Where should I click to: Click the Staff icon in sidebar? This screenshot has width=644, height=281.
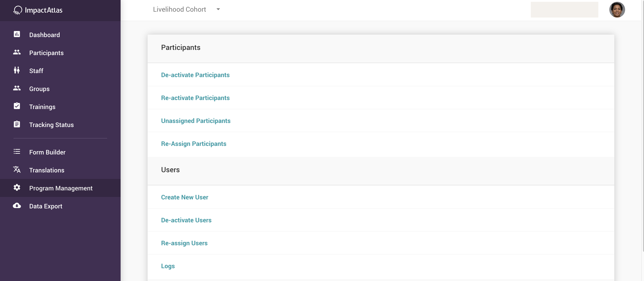pyautogui.click(x=17, y=70)
